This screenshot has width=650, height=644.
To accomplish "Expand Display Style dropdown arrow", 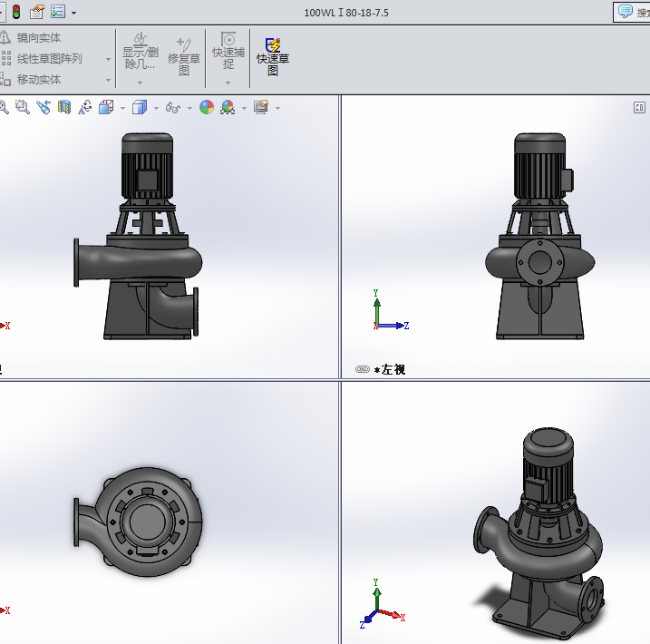I will coord(156,108).
